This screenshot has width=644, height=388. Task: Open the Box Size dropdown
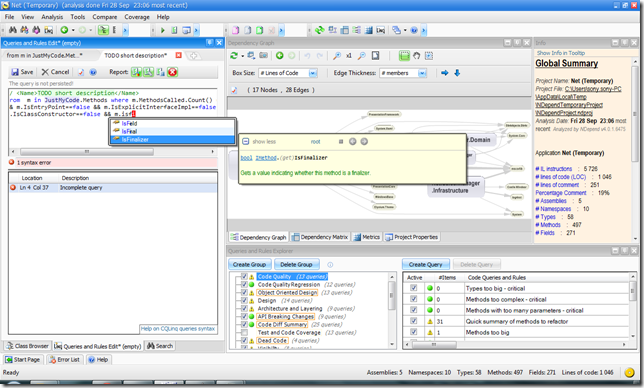click(x=313, y=73)
